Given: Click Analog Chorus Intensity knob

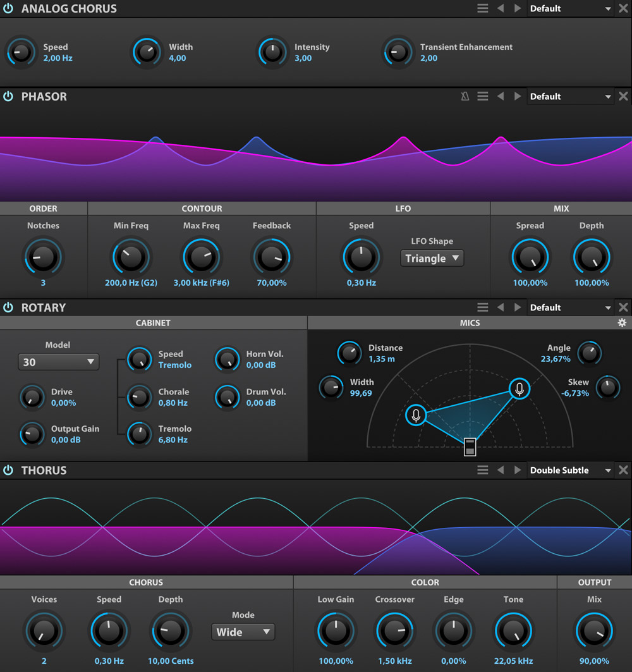Looking at the screenshot, I should tap(272, 52).
